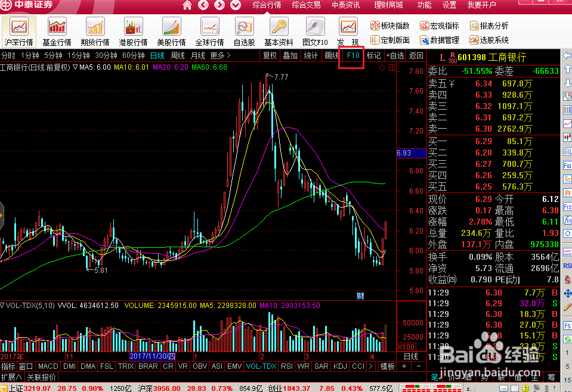Image resolution: width=572 pixels, height=392 pixels.
Task: Navigate forward with right arrow circle
Action: point(219,5)
